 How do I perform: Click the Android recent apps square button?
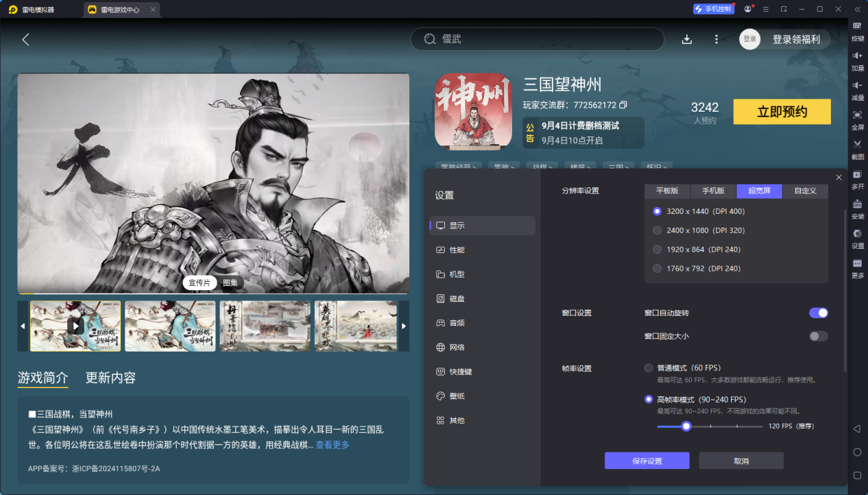click(x=857, y=475)
